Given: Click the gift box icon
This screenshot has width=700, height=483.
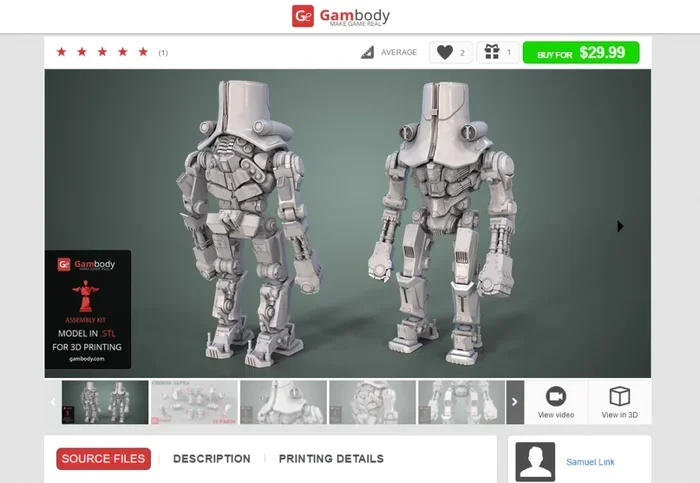Looking at the screenshot, I should [x=492, y=52].
